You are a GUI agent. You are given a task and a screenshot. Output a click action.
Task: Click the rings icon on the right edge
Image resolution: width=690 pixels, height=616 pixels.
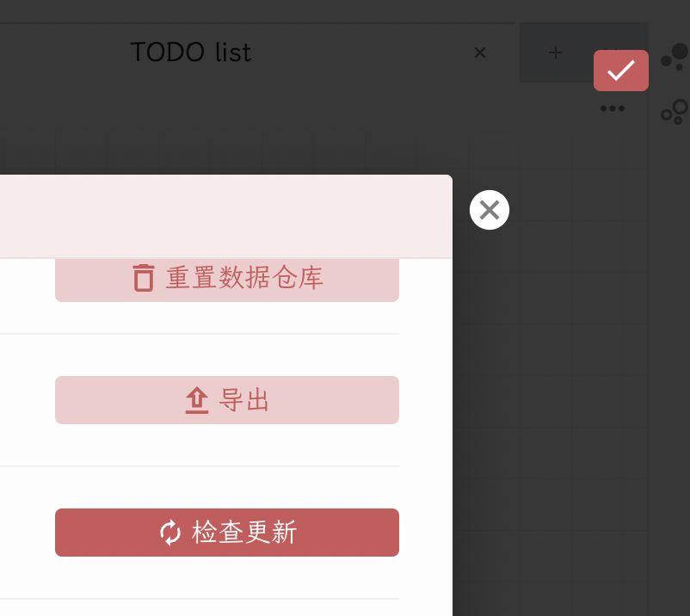tap(675, 113)
